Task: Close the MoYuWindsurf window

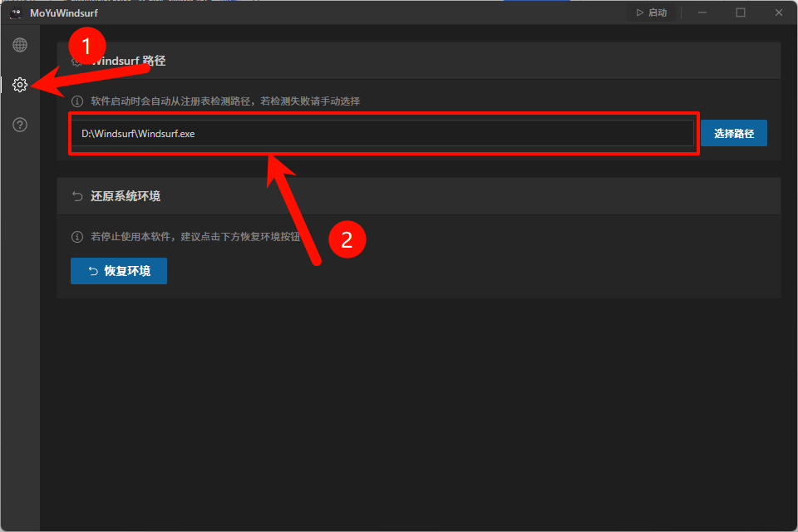Action: [x=779, y=12]
